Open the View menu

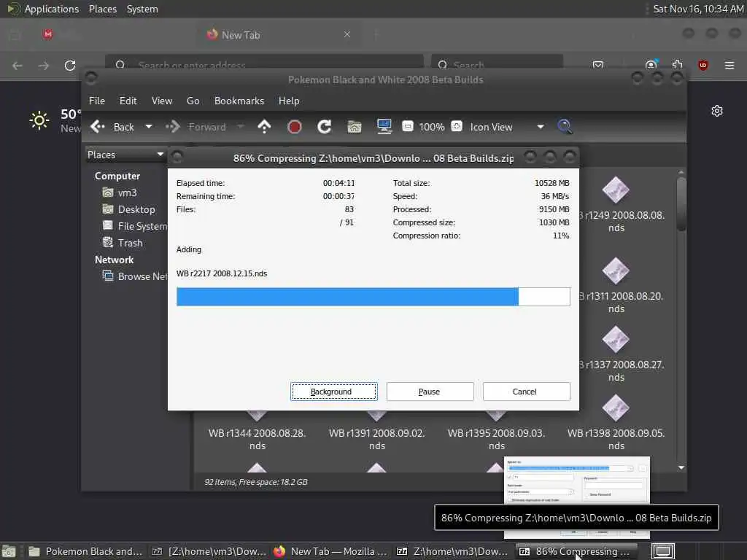coord(162,101)
